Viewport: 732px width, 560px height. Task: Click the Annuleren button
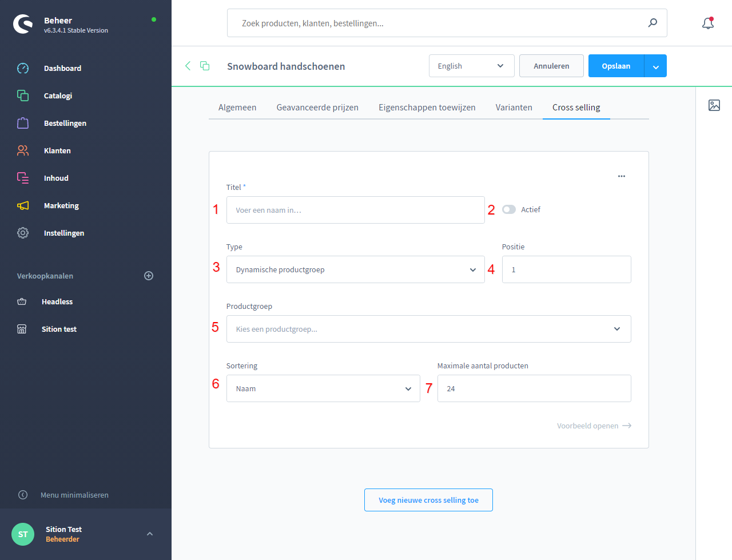pos(551,66)
